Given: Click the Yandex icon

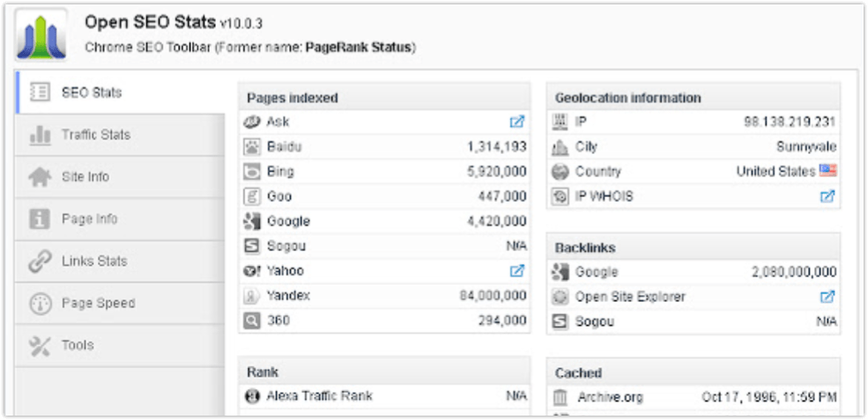Looking at the screenshot, I should pos(252,297).
